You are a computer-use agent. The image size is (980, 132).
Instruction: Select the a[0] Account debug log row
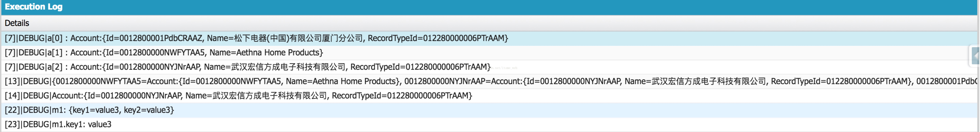[x=489, y=38]
